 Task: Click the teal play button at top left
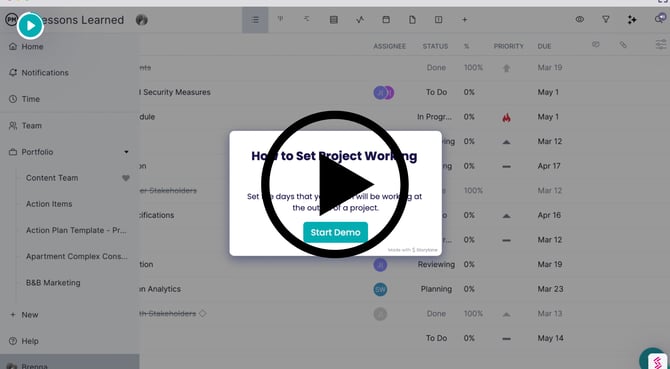click(x=30, y=26)
